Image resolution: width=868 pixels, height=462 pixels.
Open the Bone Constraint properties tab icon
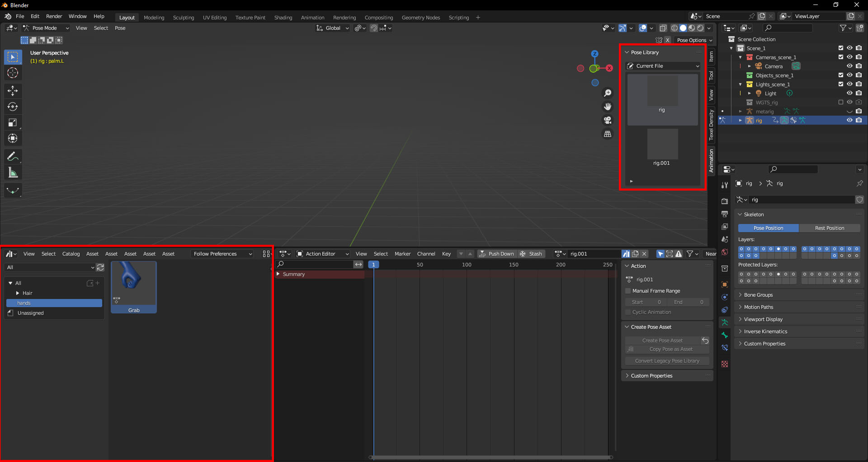tap(725, 348)
